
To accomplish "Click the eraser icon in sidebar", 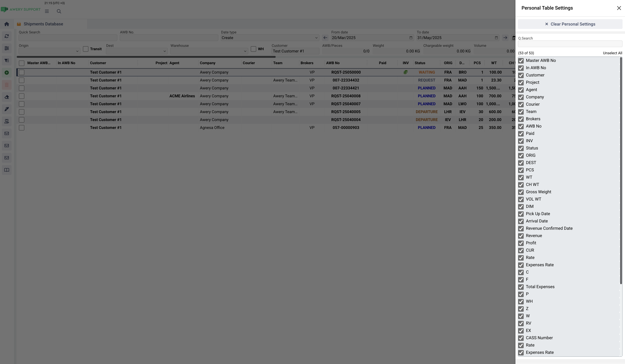I will click(7, 97).
